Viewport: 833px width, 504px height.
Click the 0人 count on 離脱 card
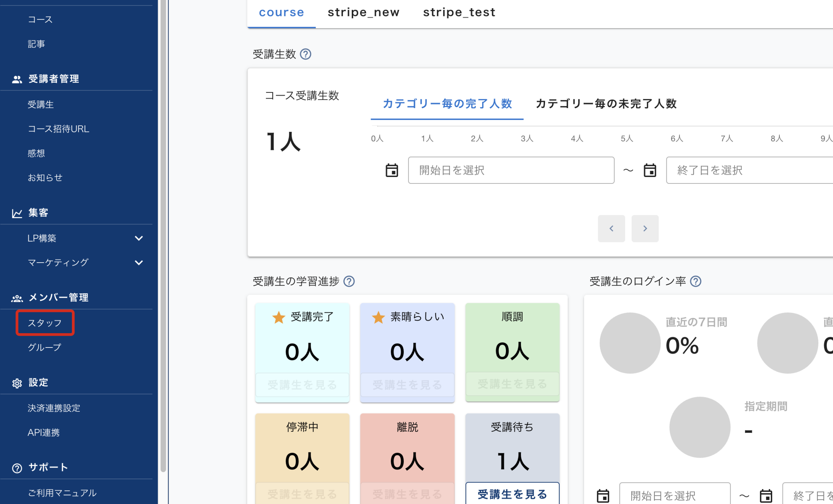coord(407,461)
